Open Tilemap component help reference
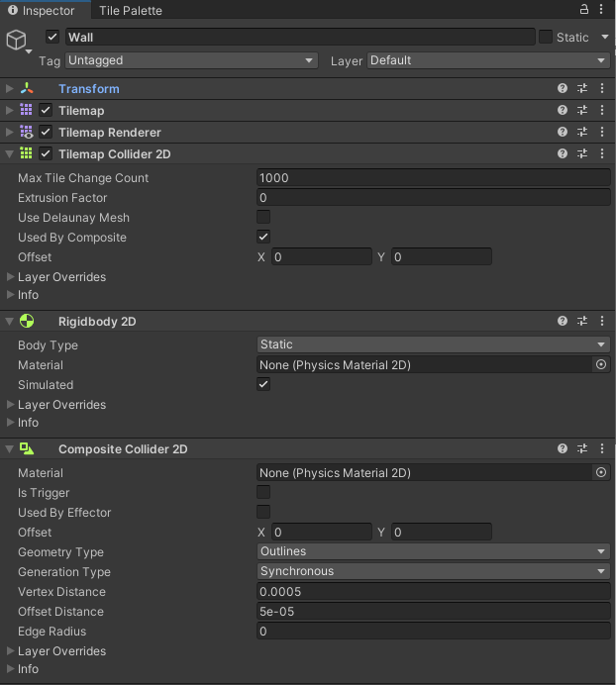616x685 pixels. point(563,110)
